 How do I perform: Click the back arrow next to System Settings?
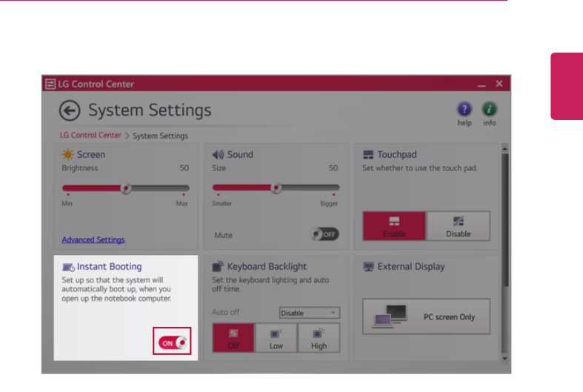pyautogui.click(x=70, y=110)
